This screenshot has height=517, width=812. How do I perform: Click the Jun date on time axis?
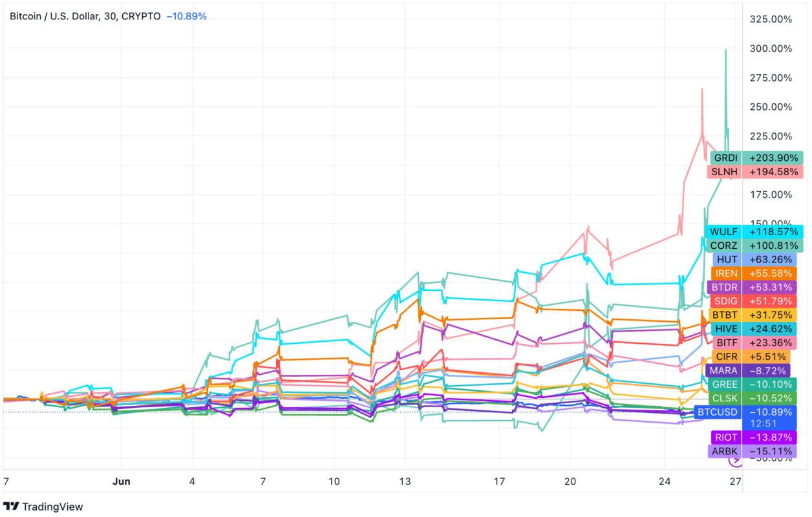click(122, 481)
